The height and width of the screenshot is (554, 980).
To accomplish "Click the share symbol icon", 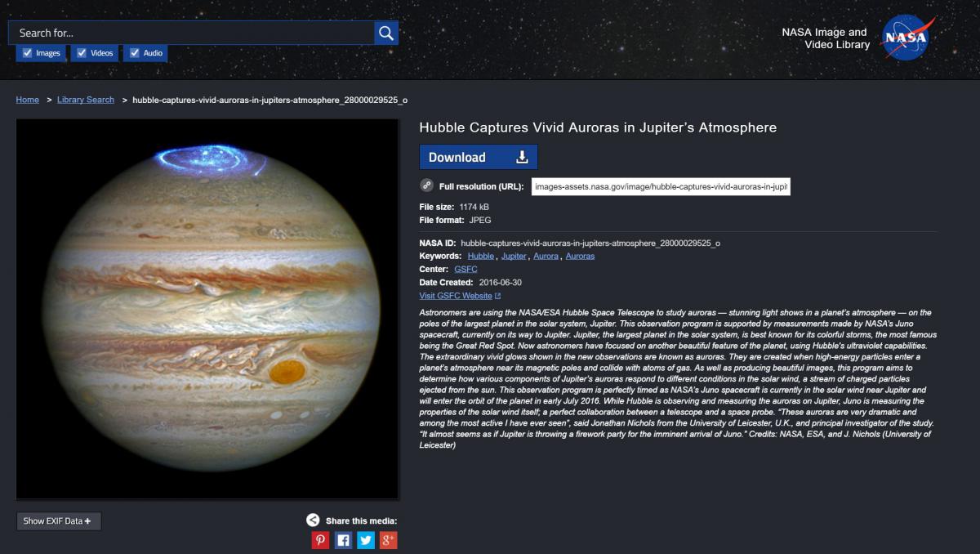I will point(313,520).
